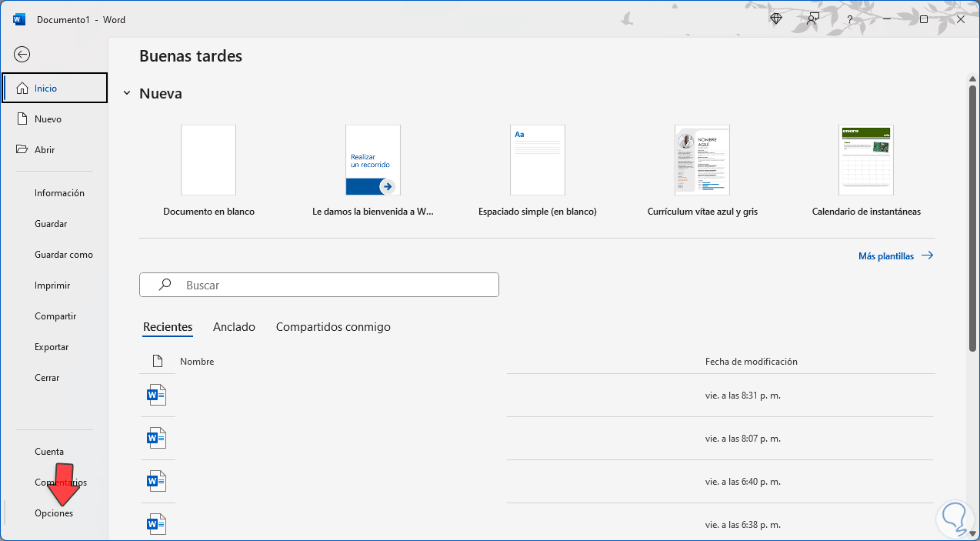Open the Help question mark icon
The height and width of the screenshot is (541, 980).
(x=849, y=19)
